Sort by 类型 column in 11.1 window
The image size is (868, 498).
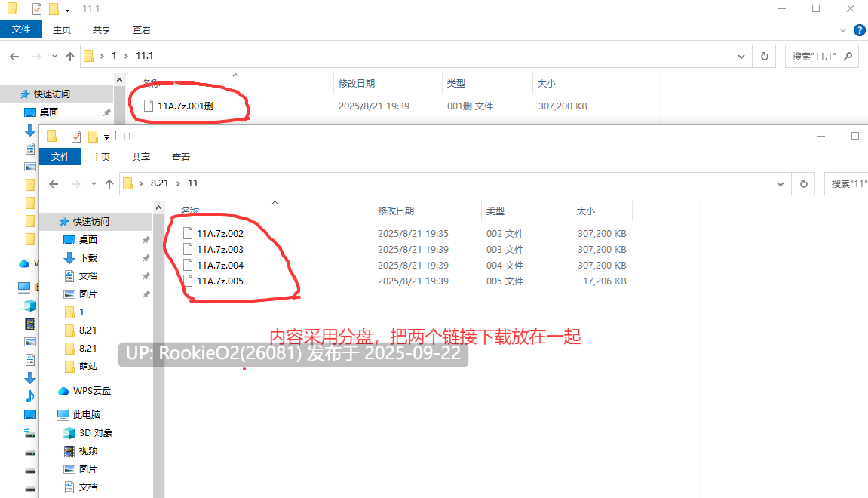456,83
